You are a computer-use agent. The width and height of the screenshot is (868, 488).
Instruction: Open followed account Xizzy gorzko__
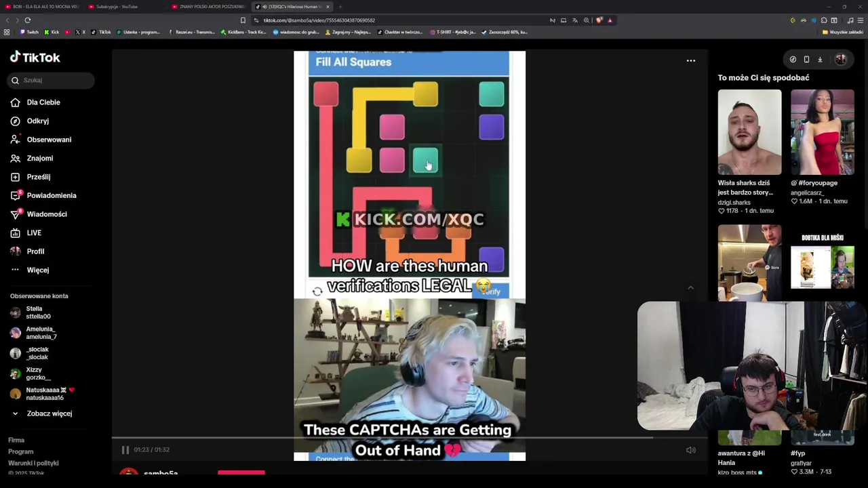(x=31, y=373)
